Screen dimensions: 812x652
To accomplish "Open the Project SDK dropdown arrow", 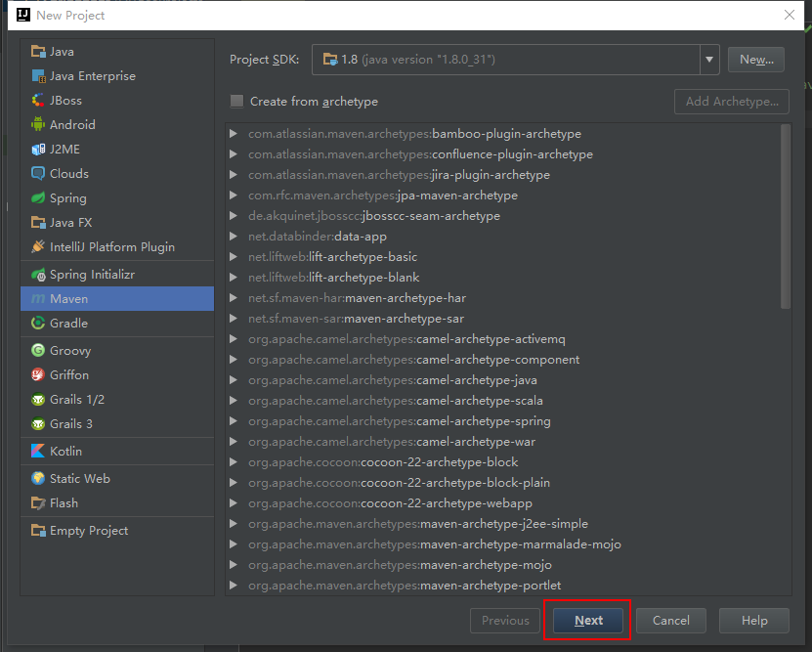I will [709, 60].
